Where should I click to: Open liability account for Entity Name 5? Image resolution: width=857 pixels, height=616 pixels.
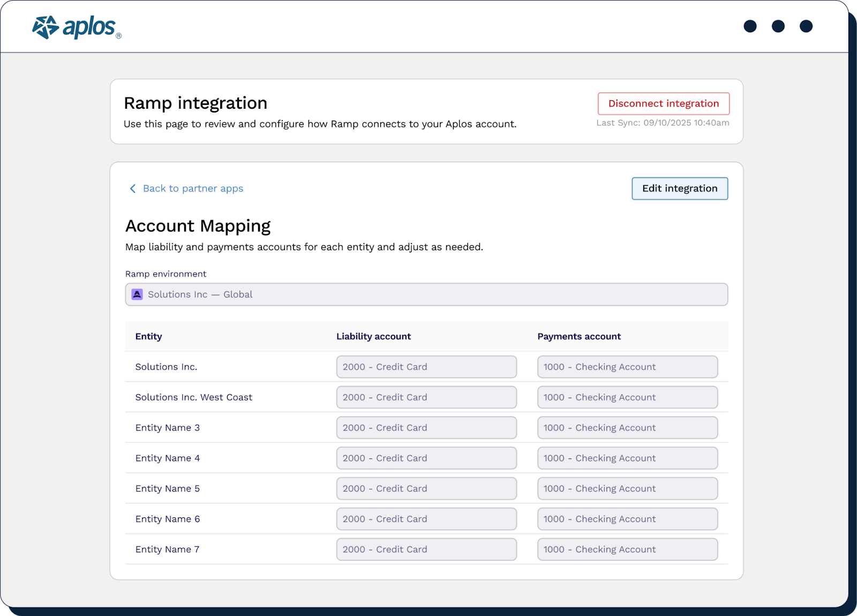[426, 489]
